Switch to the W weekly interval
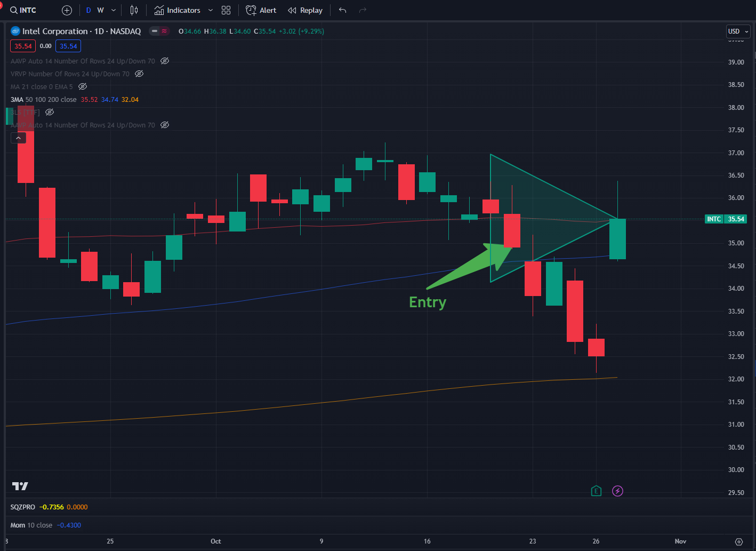This screenshot has width=756, height=551. coord(100,10)
